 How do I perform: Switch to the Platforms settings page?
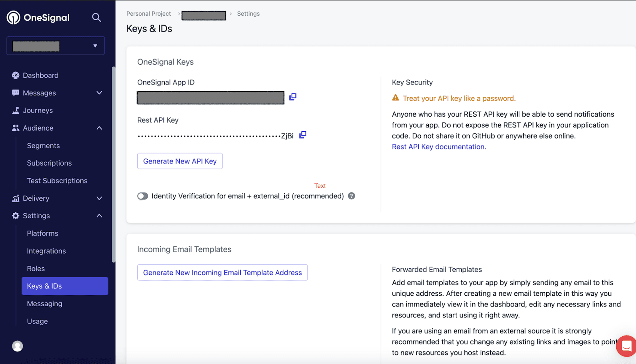[x=42, y=233]
